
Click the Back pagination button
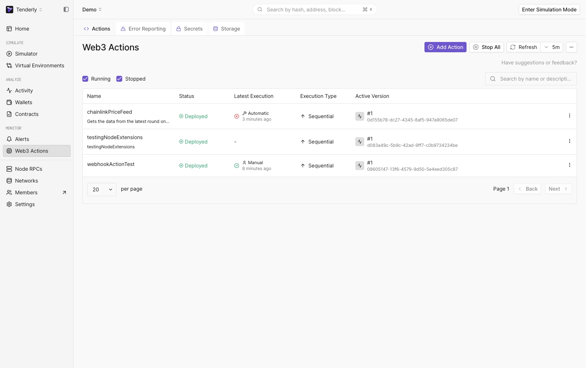pos(527,189)
